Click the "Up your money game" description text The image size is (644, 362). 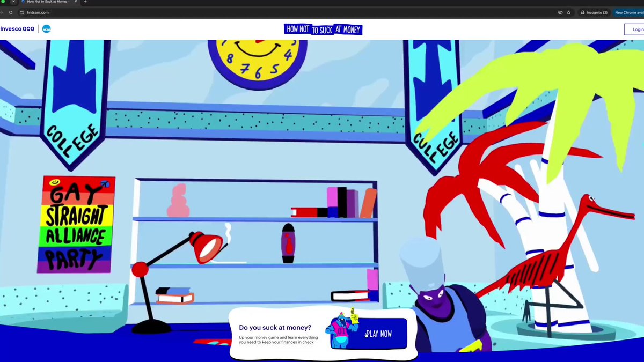click(279, 339)
